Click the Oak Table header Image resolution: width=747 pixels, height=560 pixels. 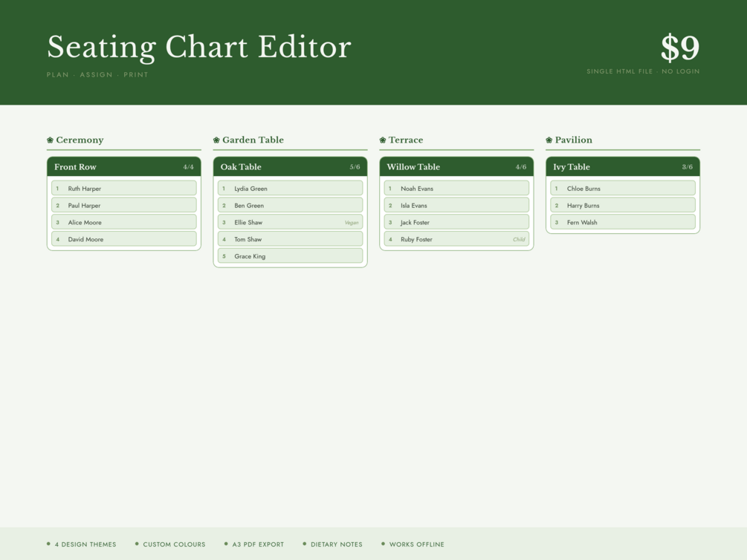(x=290, y=166)
